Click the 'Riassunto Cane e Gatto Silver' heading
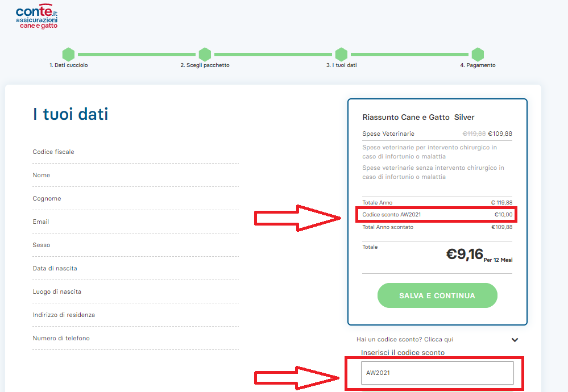 coord(418,117)
